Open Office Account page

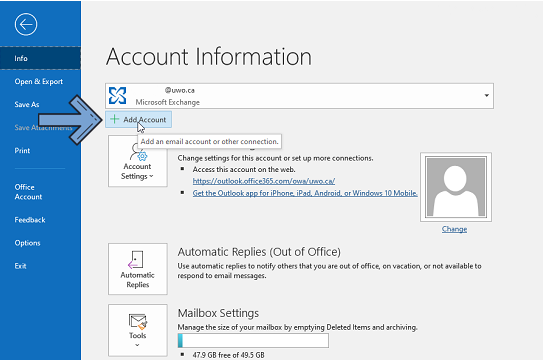(x=28, y=192)
